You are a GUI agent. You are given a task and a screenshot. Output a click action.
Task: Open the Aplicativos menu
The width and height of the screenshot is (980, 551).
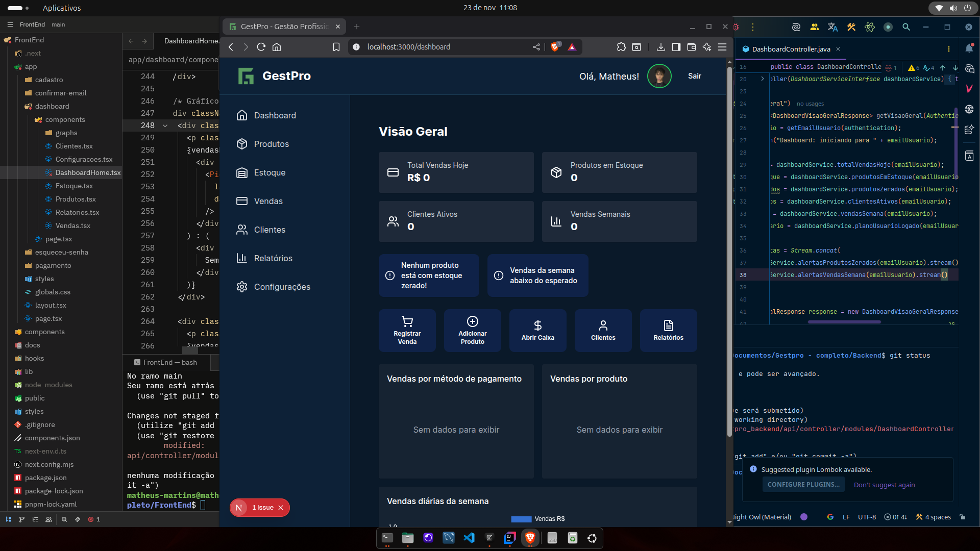coord(61,8)
